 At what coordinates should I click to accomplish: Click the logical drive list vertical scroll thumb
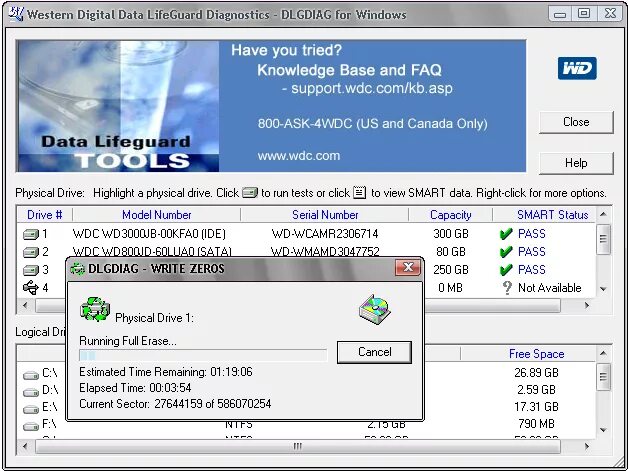click(603, 376)
